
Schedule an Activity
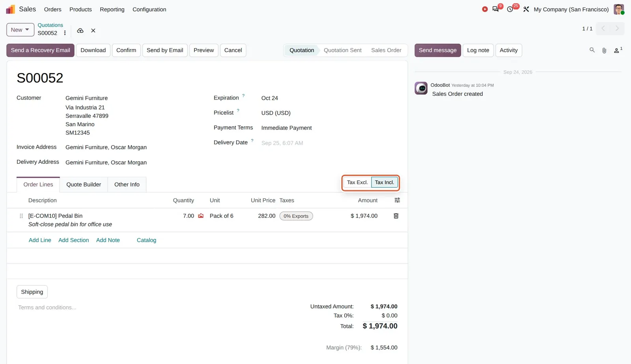(x=509, y=50)
